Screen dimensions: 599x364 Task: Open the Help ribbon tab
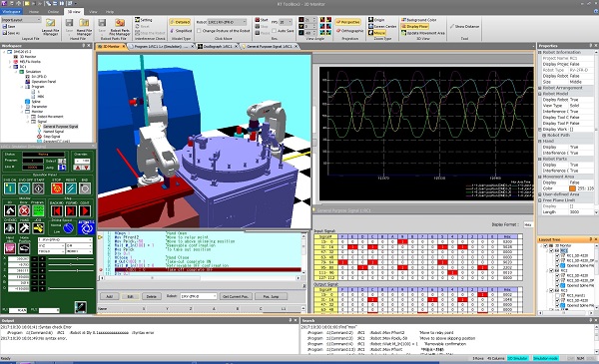(x=110, y=12)
